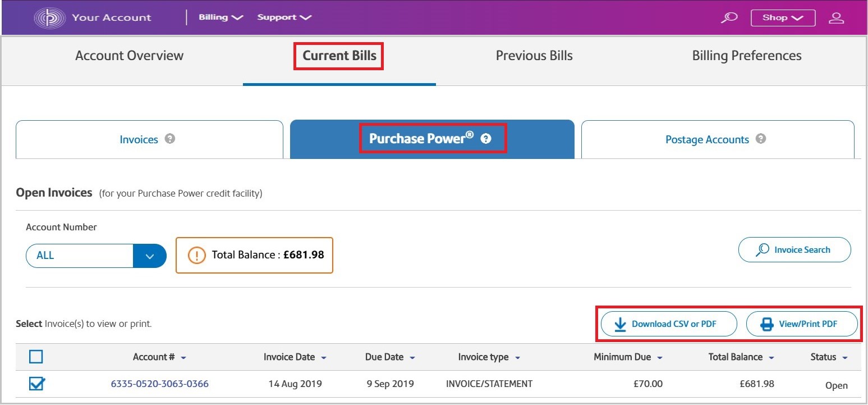Sort by Account # column arrow
This screenshot has height=405, width=868.
[183, 357]
